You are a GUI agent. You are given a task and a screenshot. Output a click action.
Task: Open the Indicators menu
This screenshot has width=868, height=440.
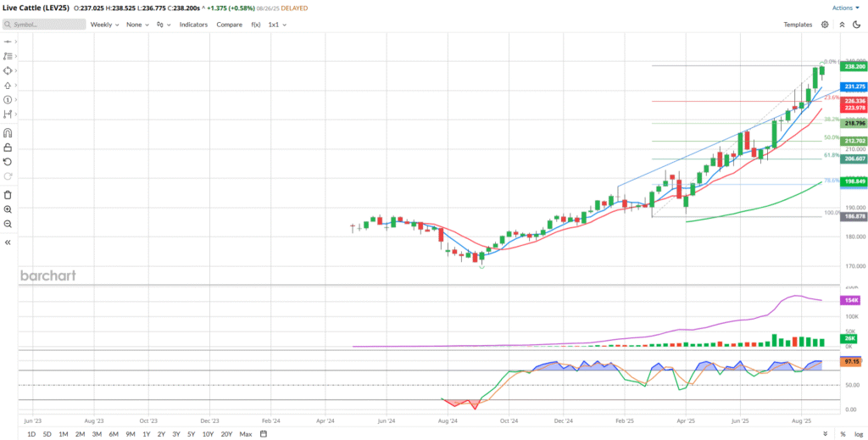pos(193,25)
